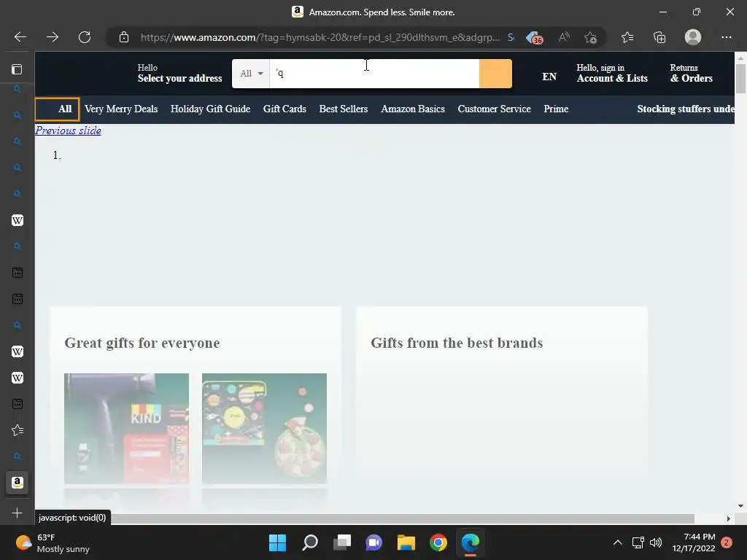This screenshot has width=747, height=560.
Task: Open the EN language selector
Action: point(549,77)
